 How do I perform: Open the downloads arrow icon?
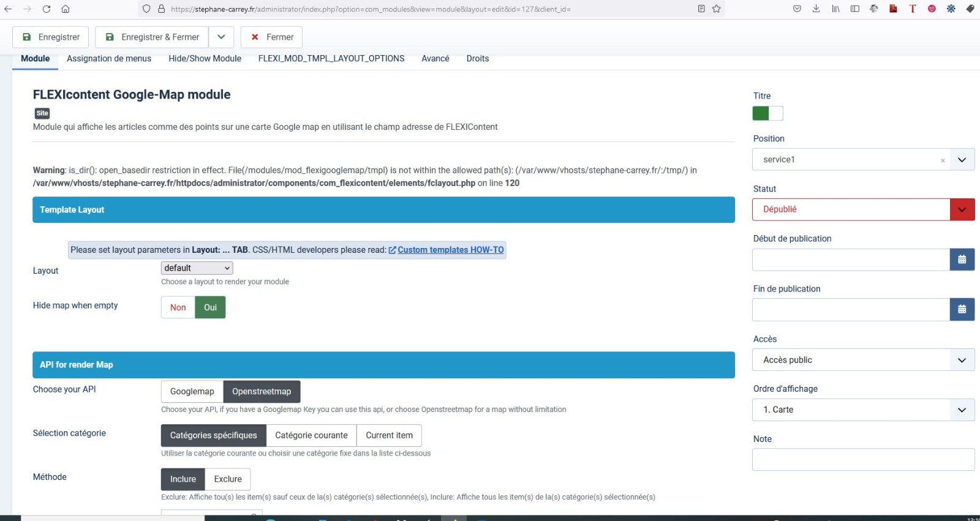[816, 9]
